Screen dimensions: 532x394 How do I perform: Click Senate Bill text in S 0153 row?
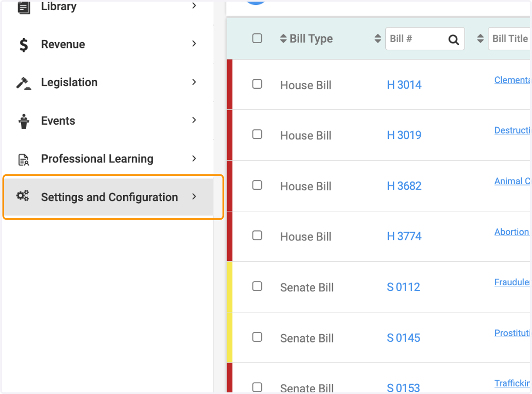coord(307,388)
